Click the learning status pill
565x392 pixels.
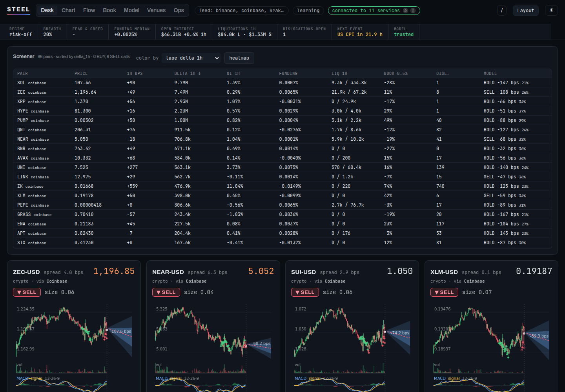pos(308,11)
